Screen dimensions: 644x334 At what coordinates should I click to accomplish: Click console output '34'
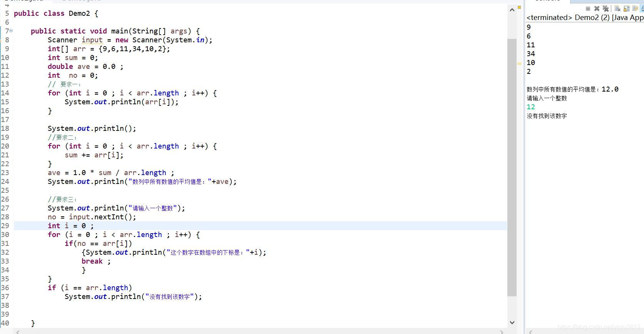[531, 54]
